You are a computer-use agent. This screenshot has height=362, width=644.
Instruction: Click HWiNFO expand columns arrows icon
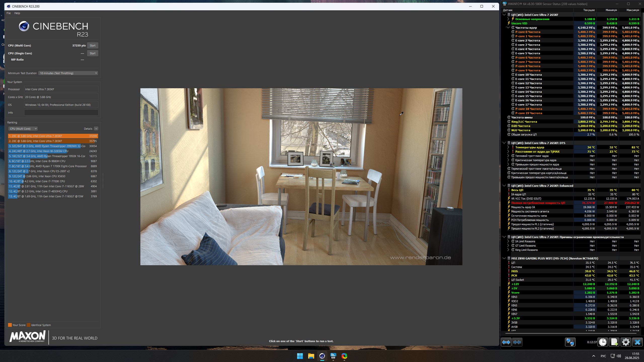pyautogui.click(x=506, y=342)
